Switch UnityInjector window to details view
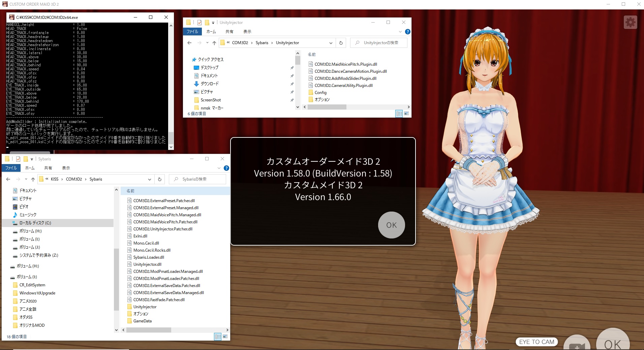The width and height of the screenshot is (644, 350). 399,114
